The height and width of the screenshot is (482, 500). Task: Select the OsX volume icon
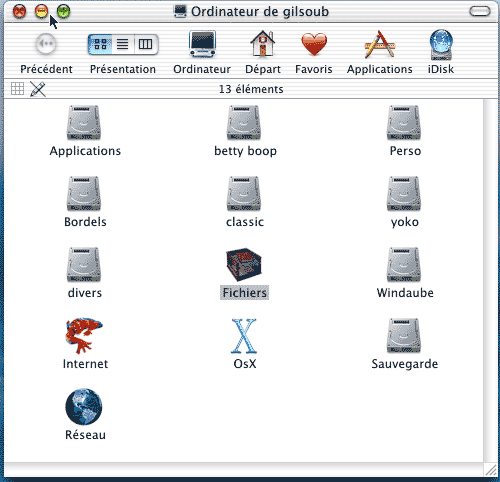[x=244, y=336]
